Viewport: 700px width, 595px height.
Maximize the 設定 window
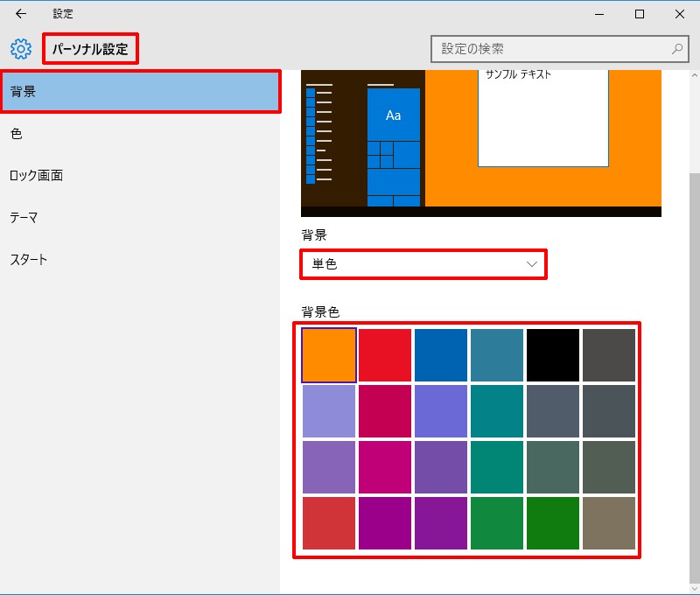(x=640, y=14)
